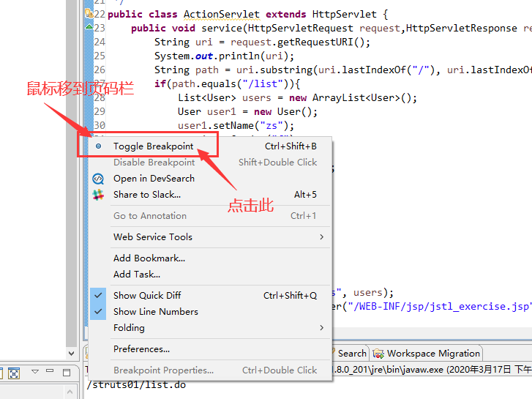The height and width of the screenshot is (399, 532).
Task: Minimize the left panel view
Action: pos(50,371)
